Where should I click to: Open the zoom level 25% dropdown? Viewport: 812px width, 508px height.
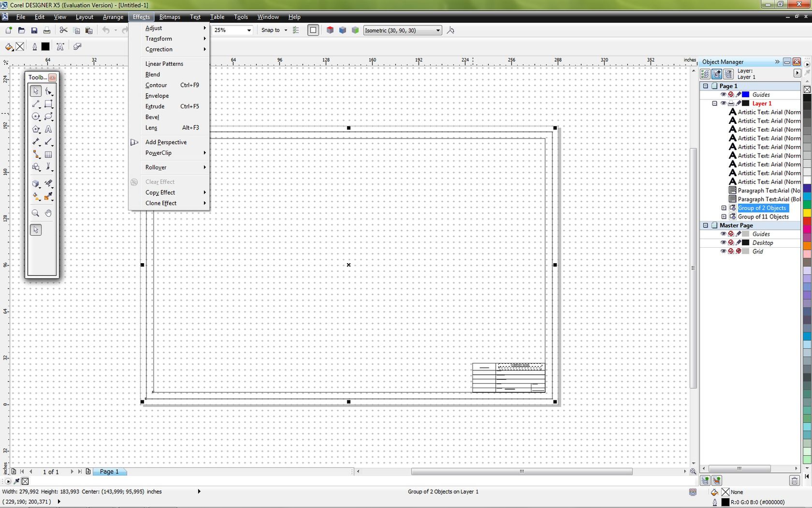point(249,30)
